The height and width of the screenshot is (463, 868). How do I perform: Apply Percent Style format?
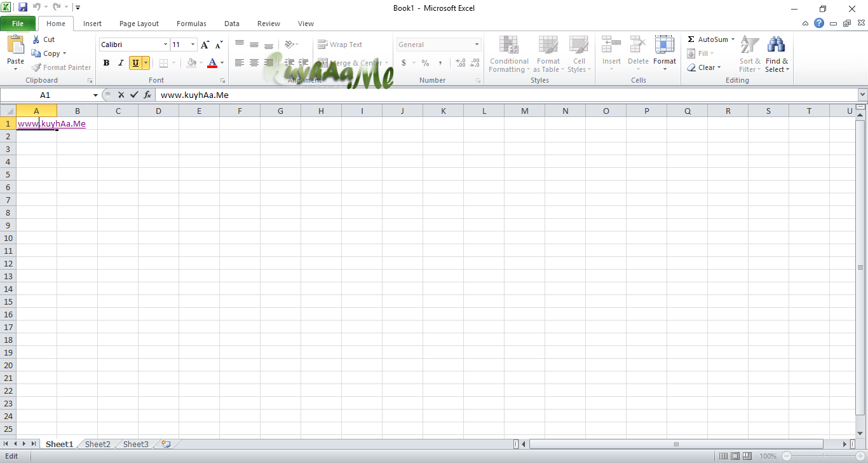[425, 63]
